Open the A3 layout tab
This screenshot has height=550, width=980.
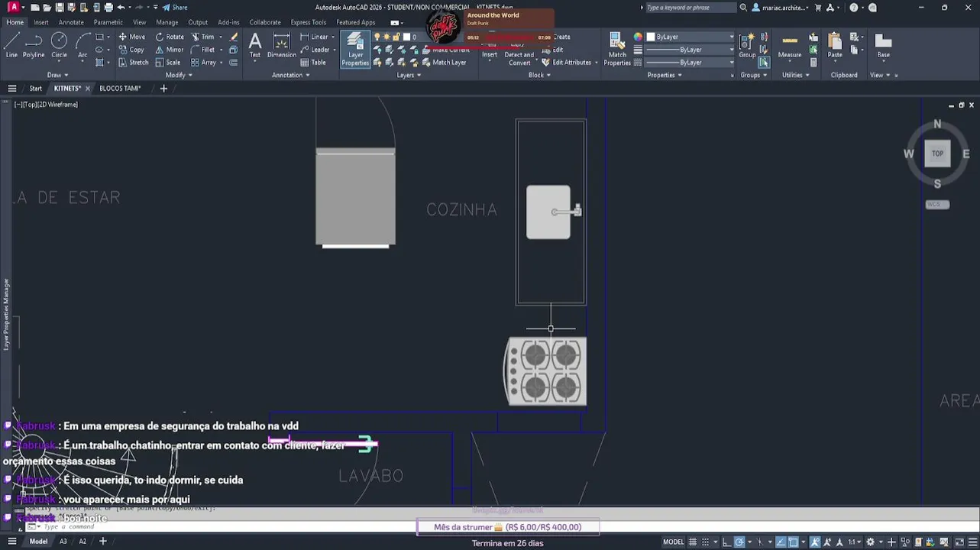coord(63,542)
